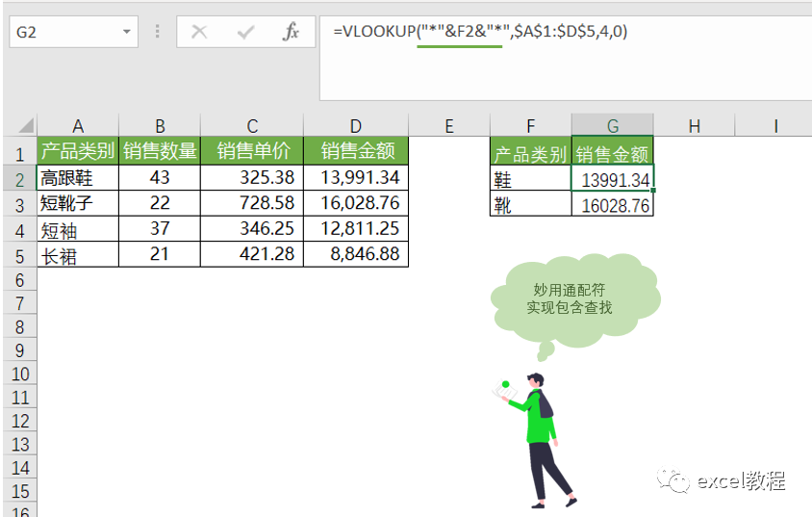Click quantity cell with 37
This screenshot has width=812, height=517.
pyautogui.click(x=160, y=228)
